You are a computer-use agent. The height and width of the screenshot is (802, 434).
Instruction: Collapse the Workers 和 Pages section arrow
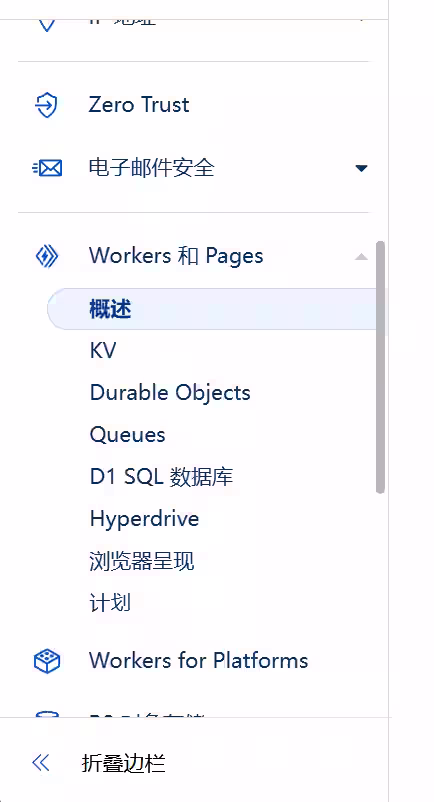361,256
